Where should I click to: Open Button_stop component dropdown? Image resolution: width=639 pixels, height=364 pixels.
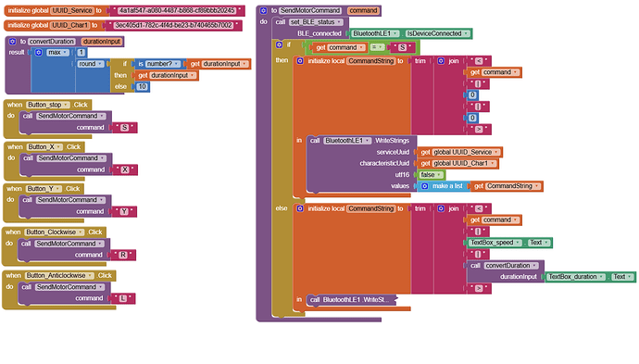pos(66,106)
